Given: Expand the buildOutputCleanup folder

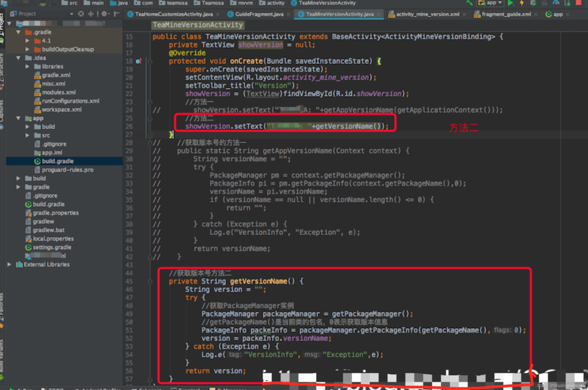Looking at the screenshot, I should point(27,49).
